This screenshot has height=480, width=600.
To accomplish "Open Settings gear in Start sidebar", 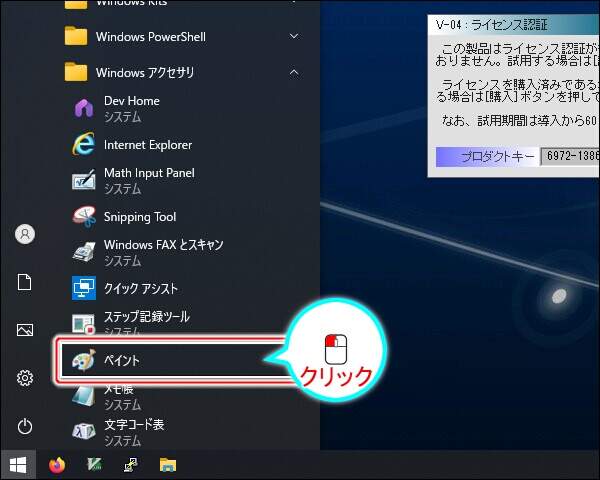I will click(25, 378).
